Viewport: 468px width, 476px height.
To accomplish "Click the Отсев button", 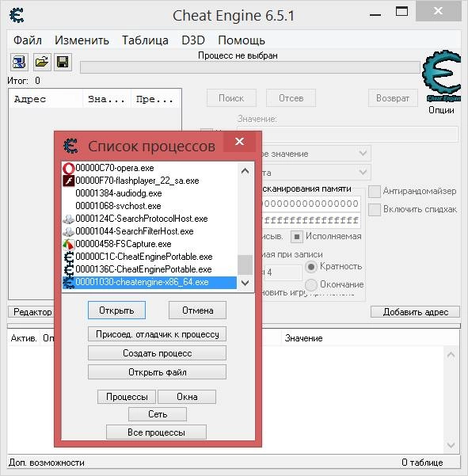I will point(291,98).
